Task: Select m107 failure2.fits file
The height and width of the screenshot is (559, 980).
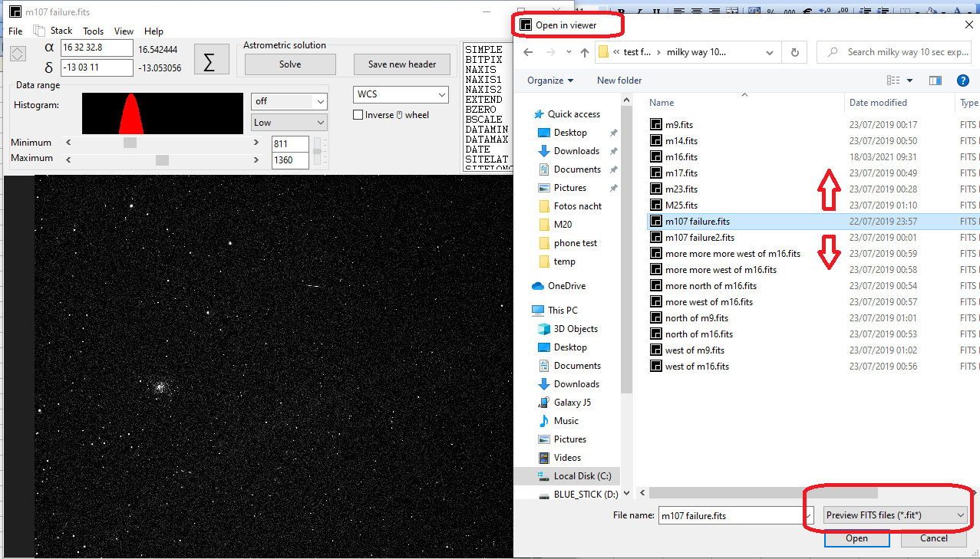Action: [699, 237]
